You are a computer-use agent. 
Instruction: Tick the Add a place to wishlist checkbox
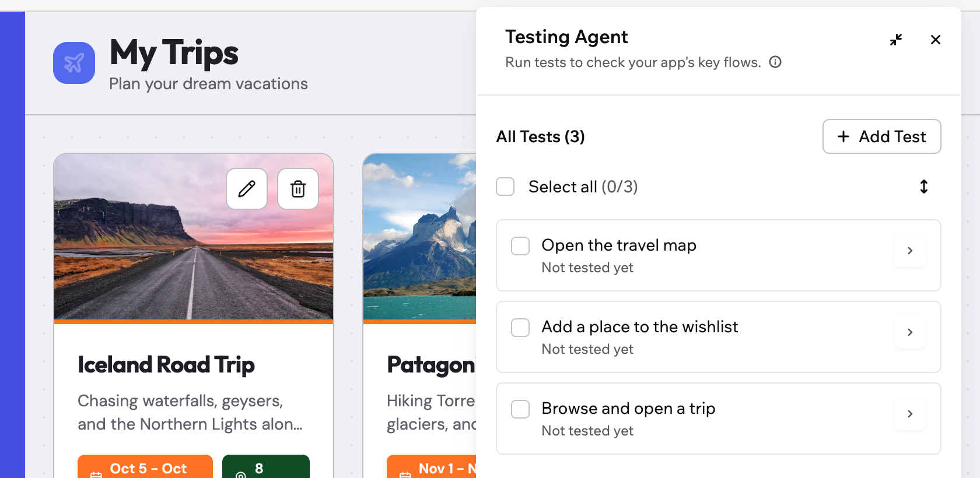pyautogui.click(x=520, y=328)
